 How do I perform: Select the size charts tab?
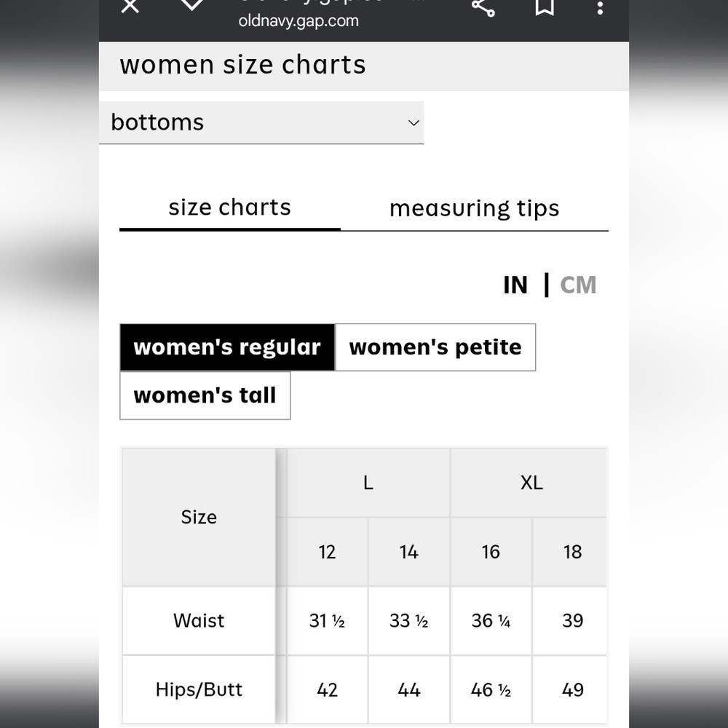tap(230, 207)
